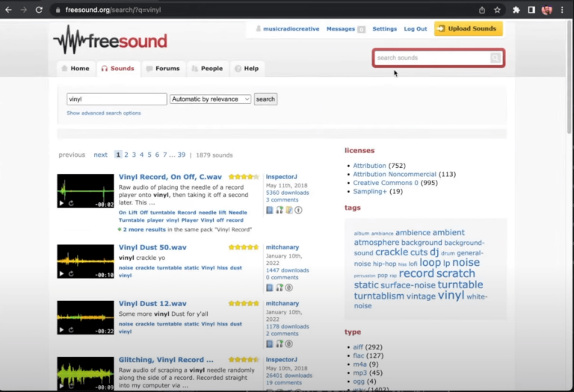Viewport: 574px width, 392px height.
Task: Click CC0 license icon for Vinyl Dust 50.wav
Action: click(288, 287)
